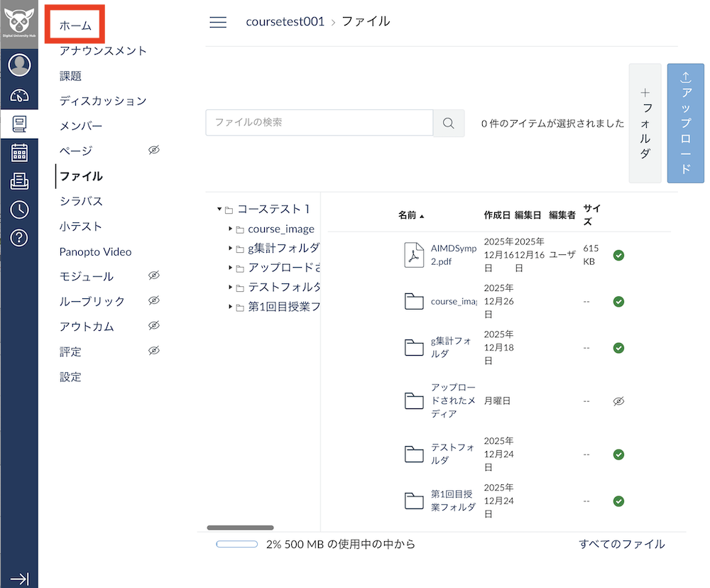Open the Courses icon in the left sidebar
This screenshot has height=588, width=710.
(x=19, y=122)
